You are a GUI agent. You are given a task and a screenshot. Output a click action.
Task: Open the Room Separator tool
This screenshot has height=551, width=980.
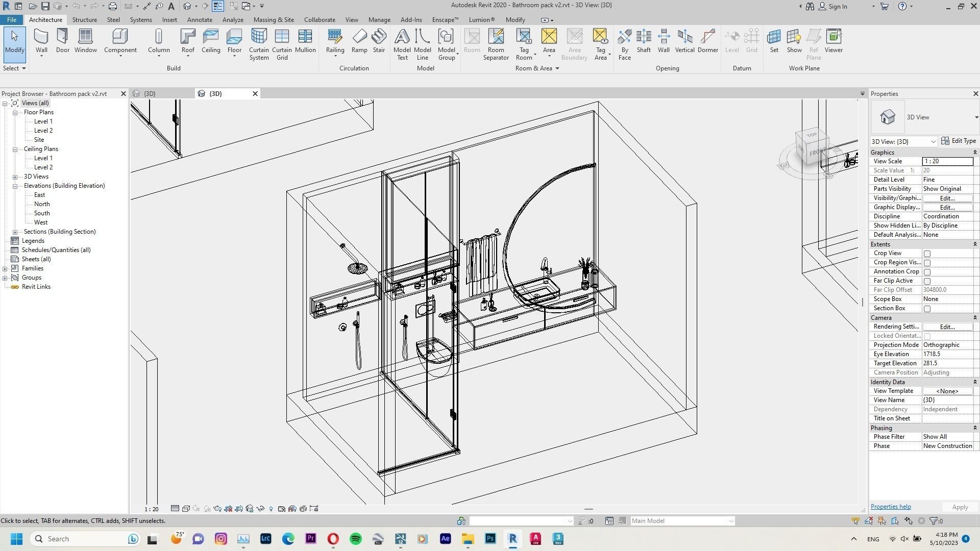pyautogui.click(x=496, y=43)
